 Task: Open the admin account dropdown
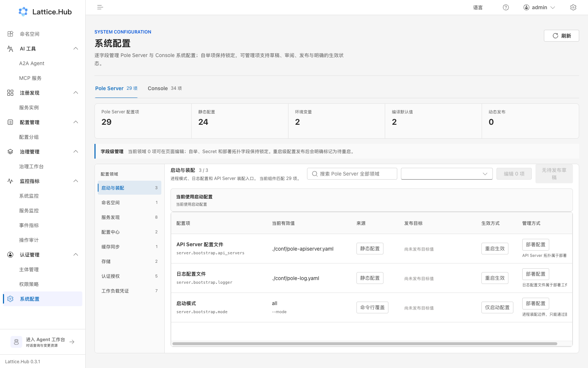click(x=539, y=7)
